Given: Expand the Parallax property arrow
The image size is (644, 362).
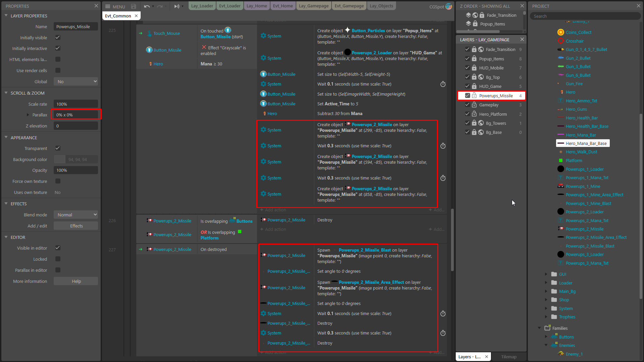Looking at the screenshot, I should pyautogui.click(x=28, y=115).
